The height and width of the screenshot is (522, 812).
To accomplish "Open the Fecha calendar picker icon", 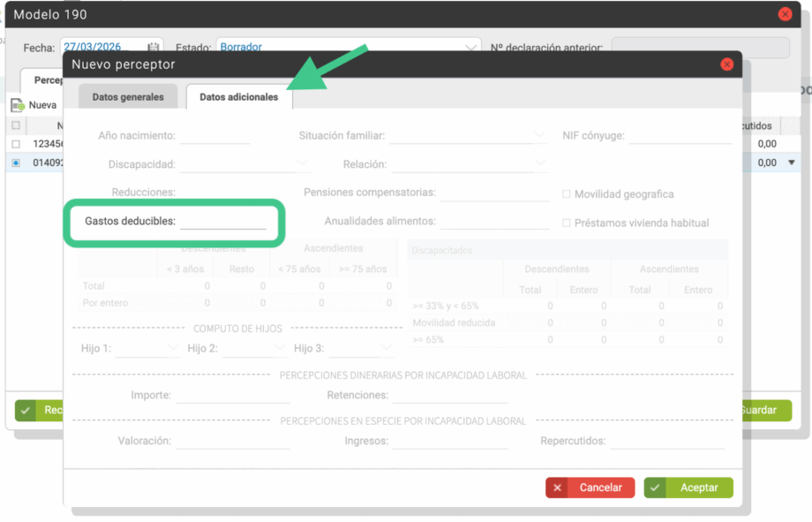I will pyautogui.click(x=154, y=47).
